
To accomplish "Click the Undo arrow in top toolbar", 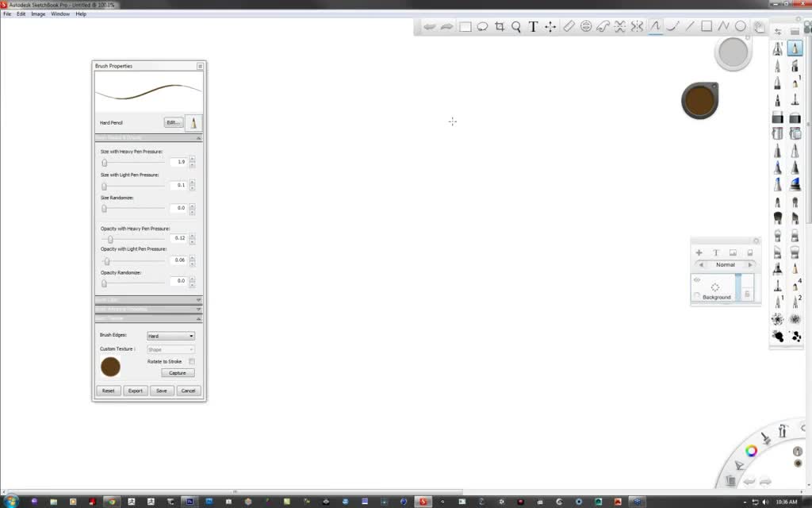I will click(429, 26).
